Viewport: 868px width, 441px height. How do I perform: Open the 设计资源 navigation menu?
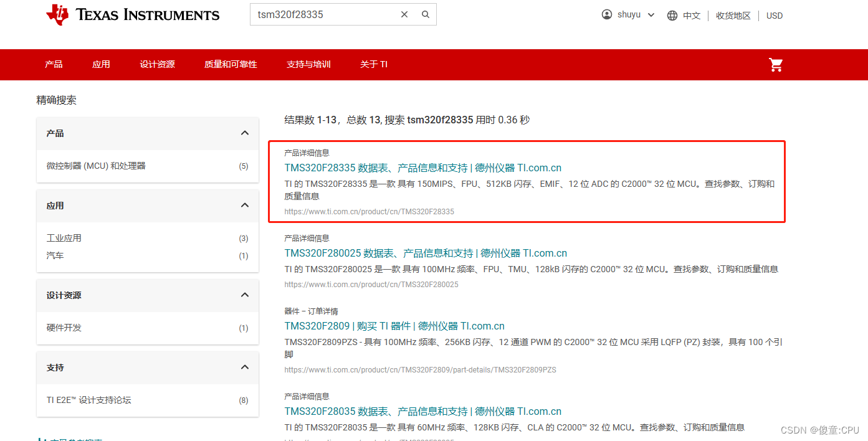(x=157, y=64)
